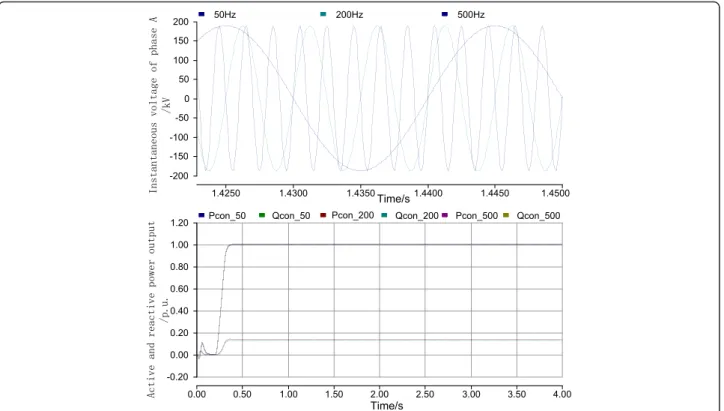
Task: Select the Pcon_500 purple legend square
Action: click(x=445, y=215)
